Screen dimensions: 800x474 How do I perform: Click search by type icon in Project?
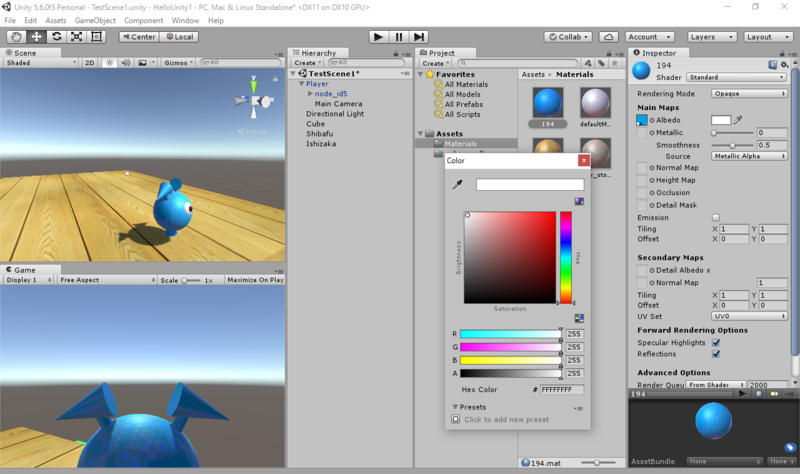click(588, 63)
